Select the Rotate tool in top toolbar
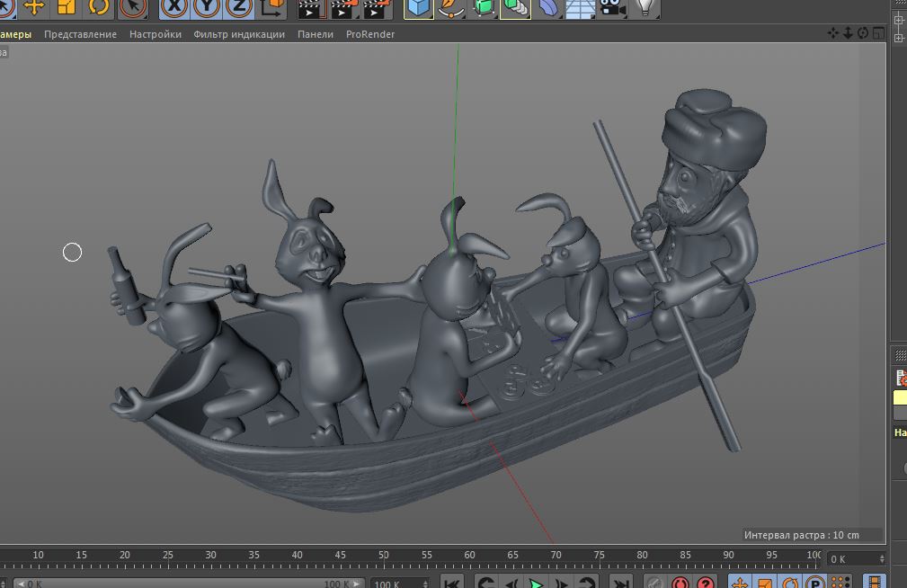The height and width of the screenshot is (588, 907). tap(99, 7)
